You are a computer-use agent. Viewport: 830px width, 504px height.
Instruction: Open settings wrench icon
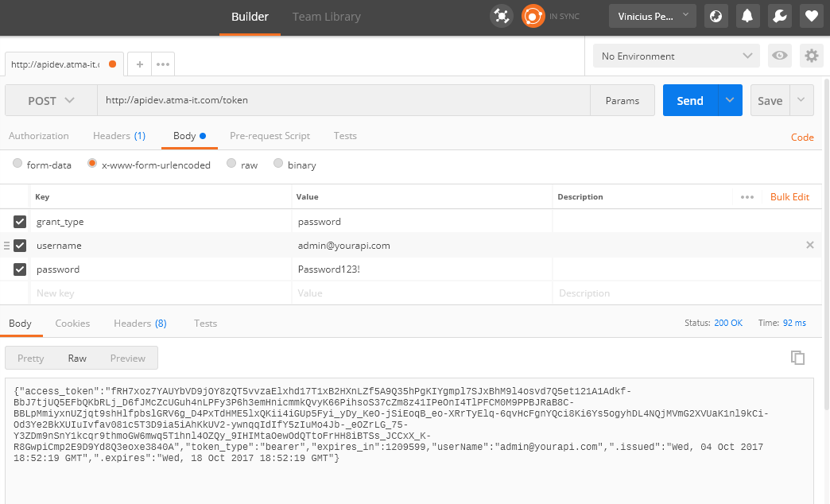click(x=779, y=17)
